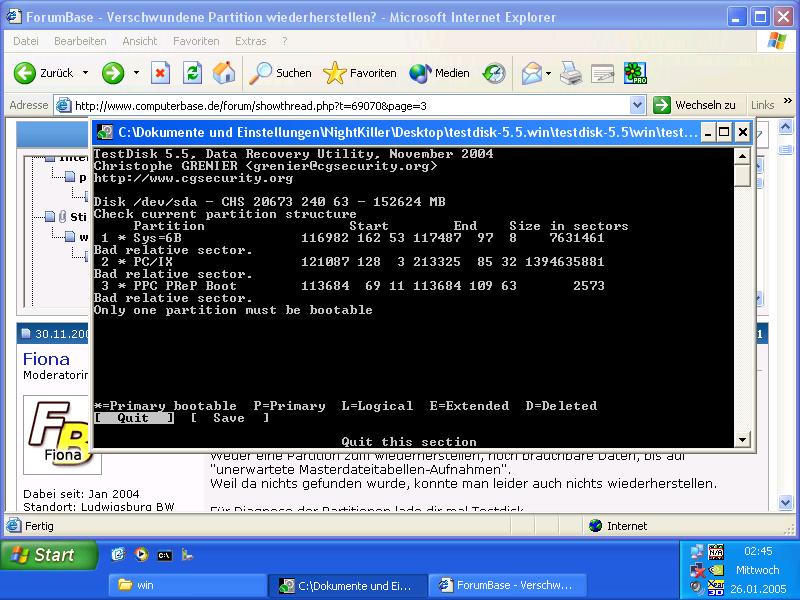
Task: Click the Stop loading icon
Action: (160, 73)
